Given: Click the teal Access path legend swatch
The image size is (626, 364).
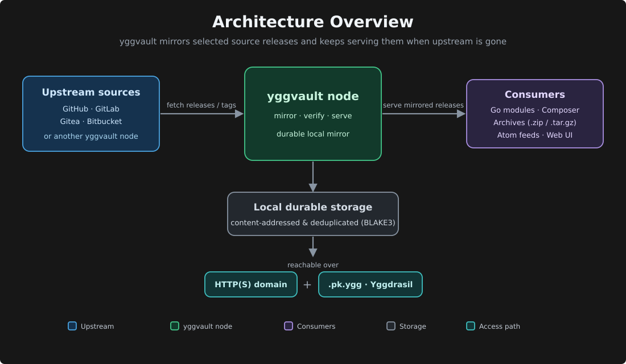Looking at the screenshot, I should [471, 326].
